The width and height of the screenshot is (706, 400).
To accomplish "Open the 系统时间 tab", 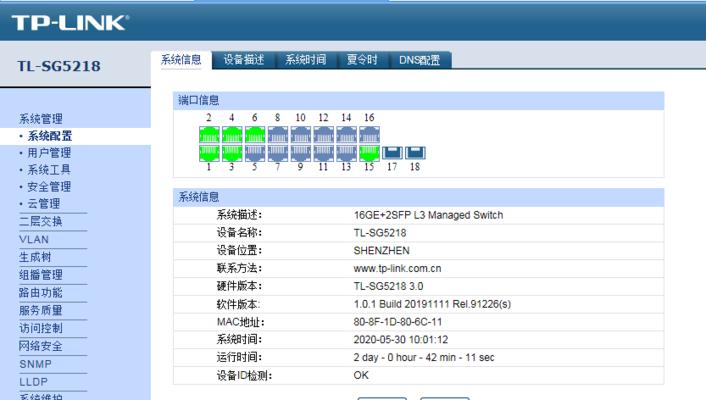I will [306, 60].
